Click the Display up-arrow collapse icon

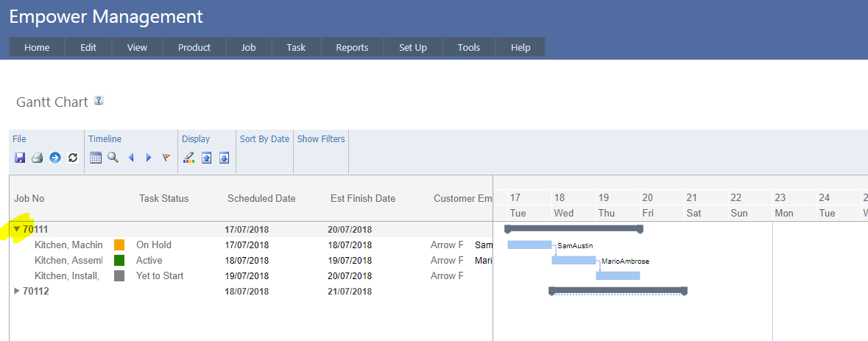207,158
